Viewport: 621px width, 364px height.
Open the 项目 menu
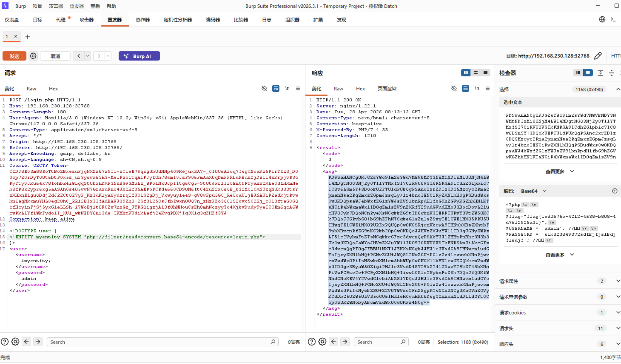[37, 6]
